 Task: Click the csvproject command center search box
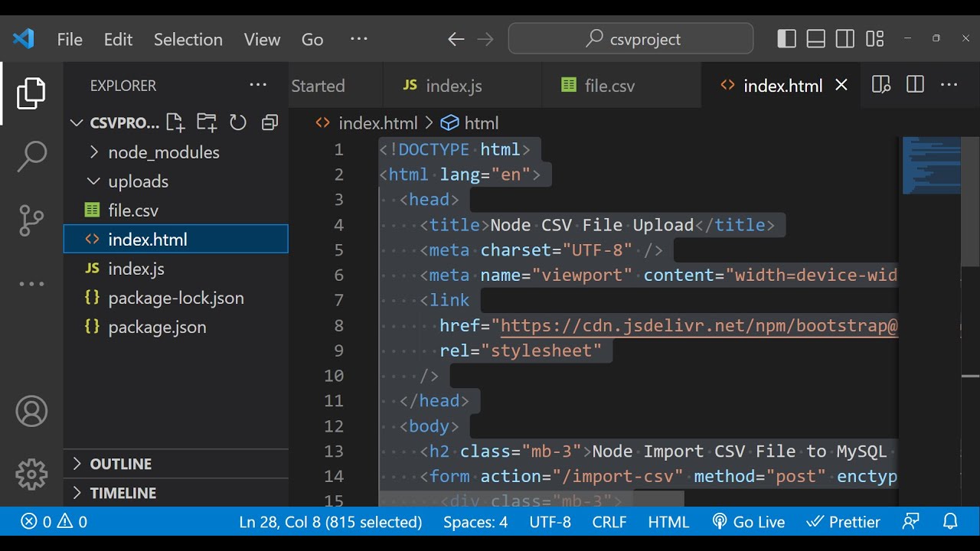tap(631, 39)
